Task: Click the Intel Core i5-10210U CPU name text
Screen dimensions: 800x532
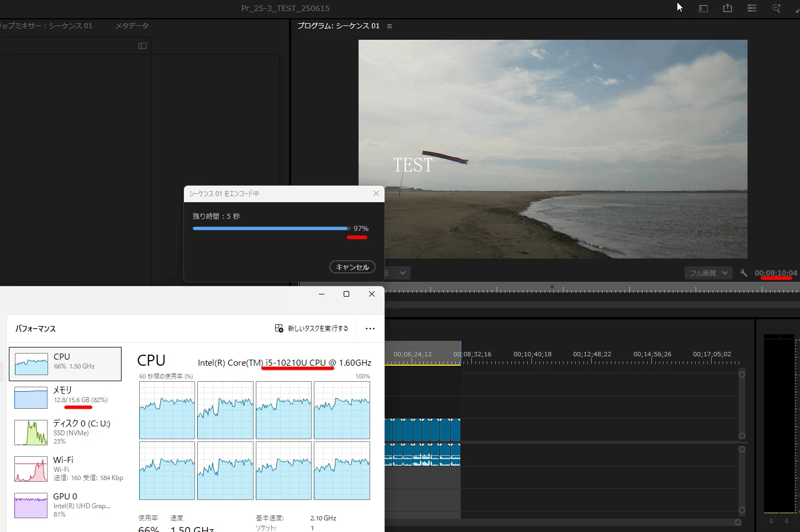Action: [x=285, y=362]
